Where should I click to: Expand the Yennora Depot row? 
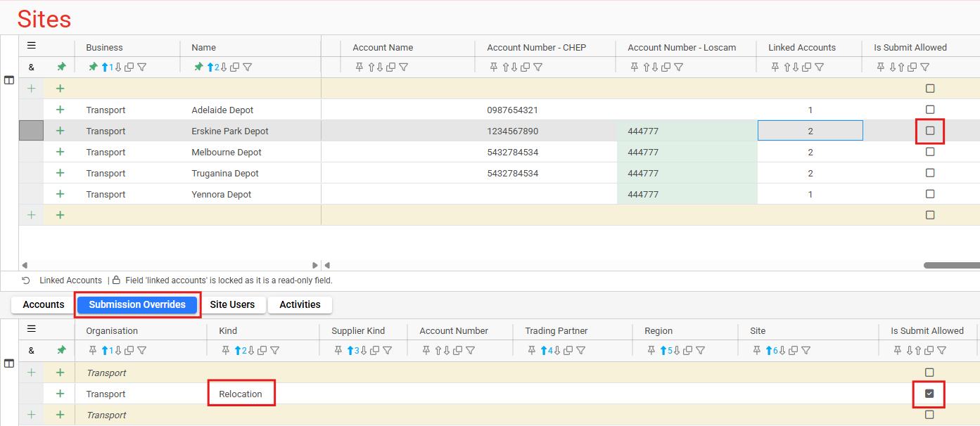(60, 194)
